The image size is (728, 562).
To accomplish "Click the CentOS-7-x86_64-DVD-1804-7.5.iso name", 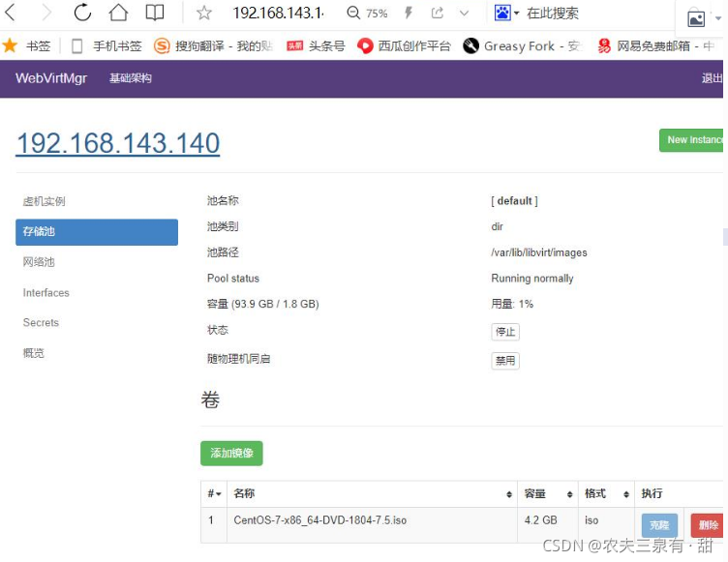I will pos(319,520).
